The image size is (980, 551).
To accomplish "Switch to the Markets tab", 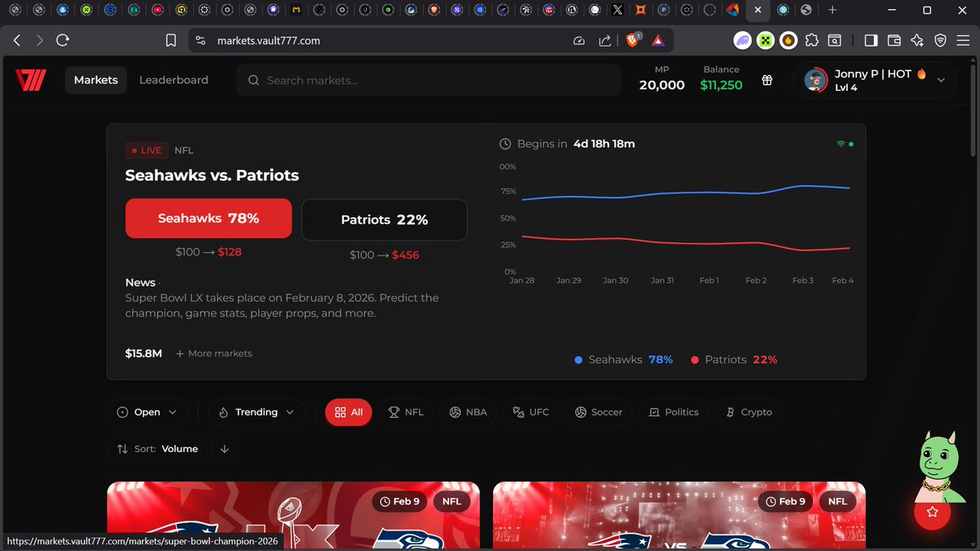I will pyautogui.click(x=96, y=80).
